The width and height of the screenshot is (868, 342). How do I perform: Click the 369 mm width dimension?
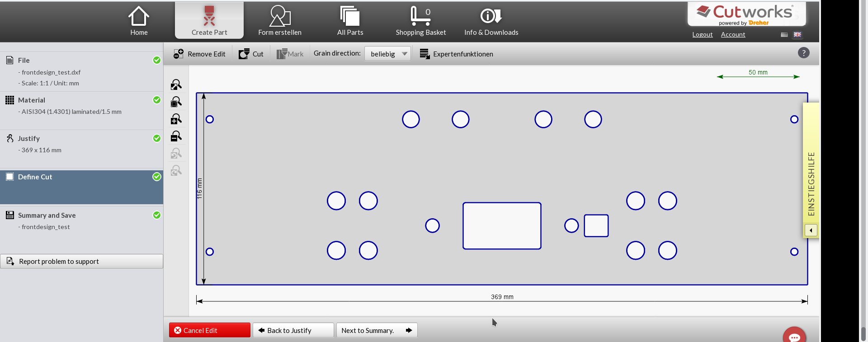coord(502,297)
